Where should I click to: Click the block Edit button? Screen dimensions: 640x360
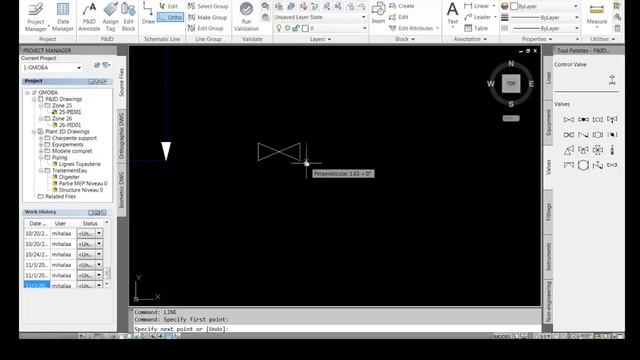399,17
